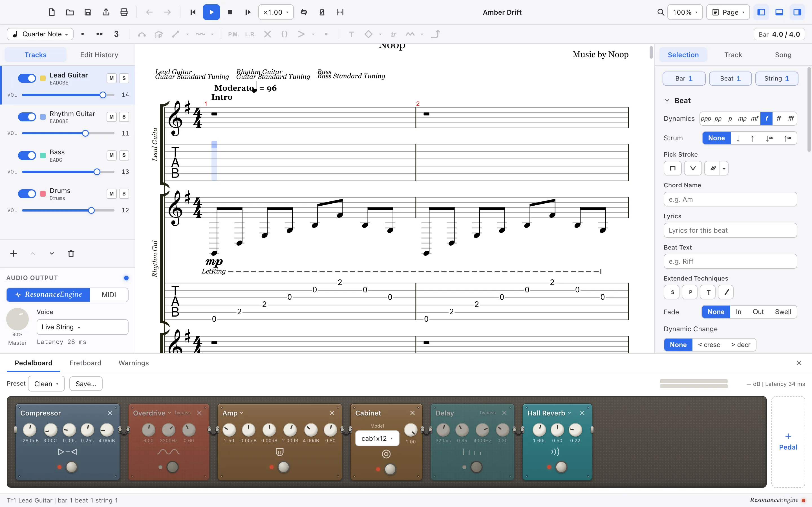Toggle the loop playback icon
812x507 pixels.
pos(304,12)
